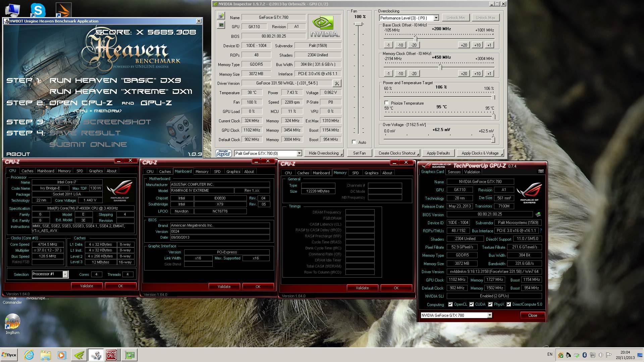Switch to HWBOT Heaven robot taskbar button

pyautogui.click(x=96, y=355)
